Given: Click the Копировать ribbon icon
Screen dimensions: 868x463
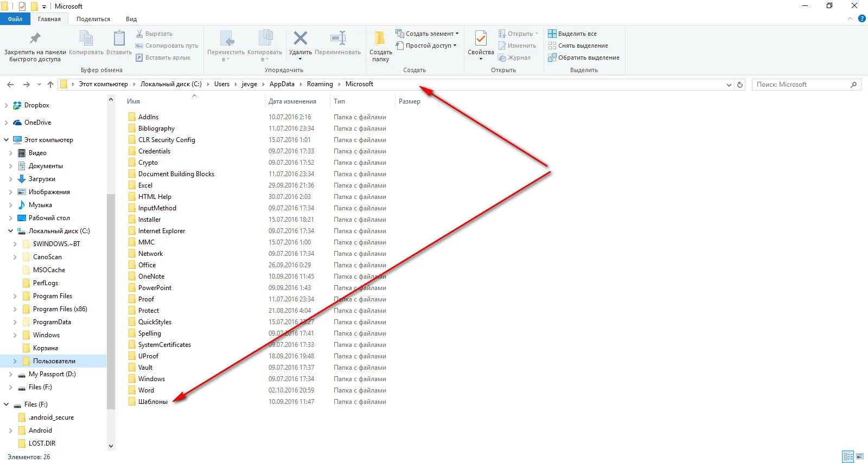Looking at the screenshot, I should pos(86,38).
